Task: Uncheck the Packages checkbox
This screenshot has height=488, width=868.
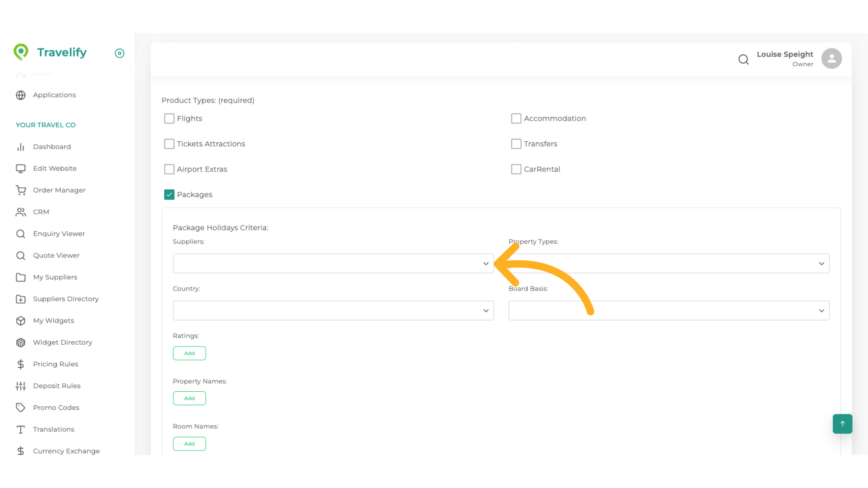Action: 169,194
